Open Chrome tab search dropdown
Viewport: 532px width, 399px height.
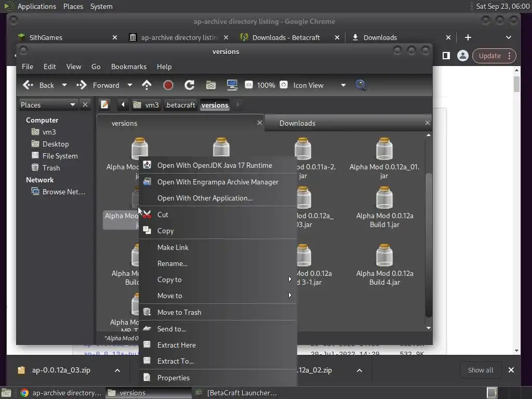[508, 37]
